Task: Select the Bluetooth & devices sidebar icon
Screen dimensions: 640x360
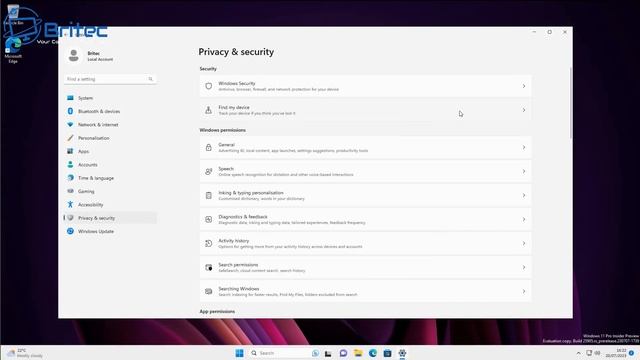Action: [x=70, y=111]
